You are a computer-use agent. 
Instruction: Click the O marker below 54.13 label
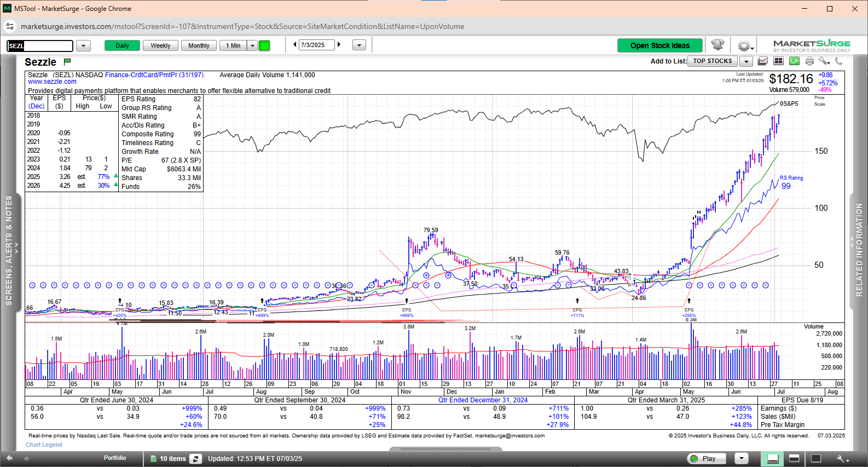[x=513, y=286]
